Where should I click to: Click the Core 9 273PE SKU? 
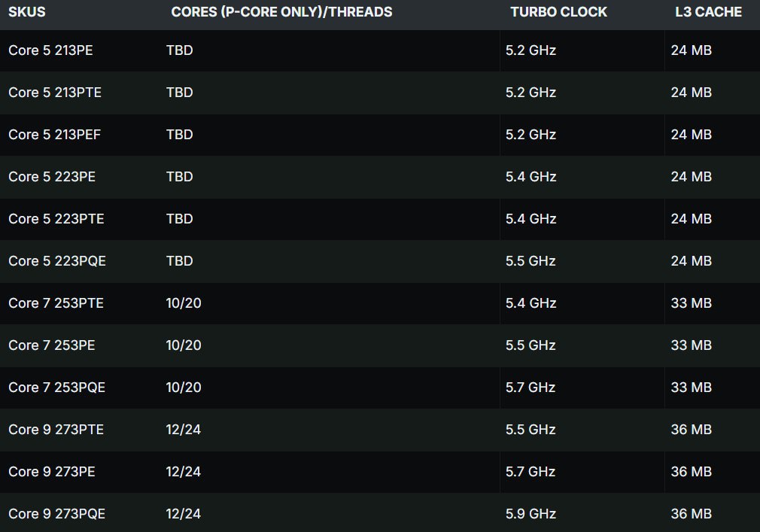51,472
